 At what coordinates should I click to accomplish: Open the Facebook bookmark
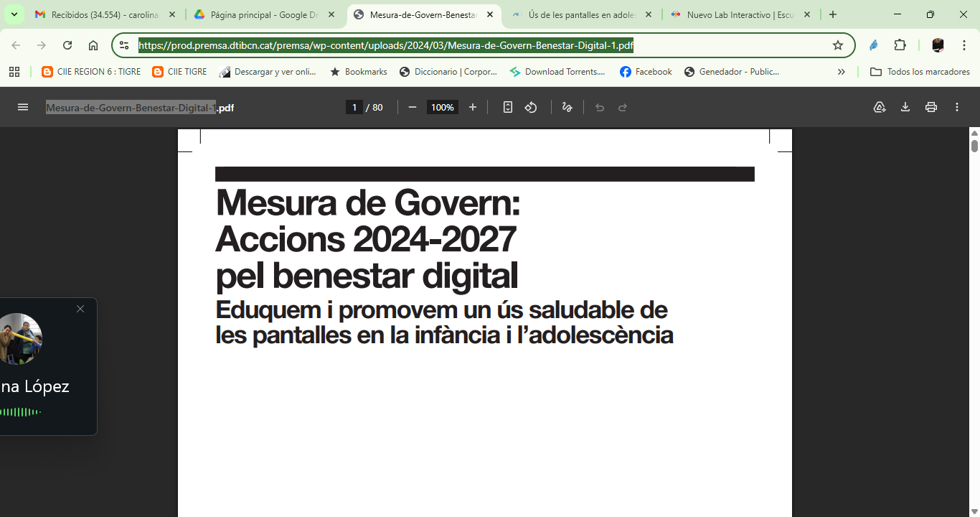pos(645,71)
